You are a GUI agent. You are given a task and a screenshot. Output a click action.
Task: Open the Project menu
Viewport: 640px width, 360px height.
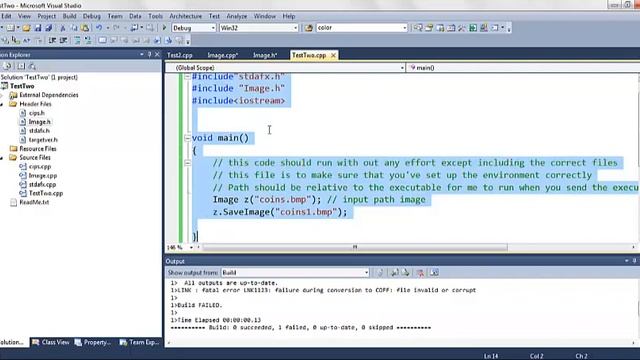[47, 16]
